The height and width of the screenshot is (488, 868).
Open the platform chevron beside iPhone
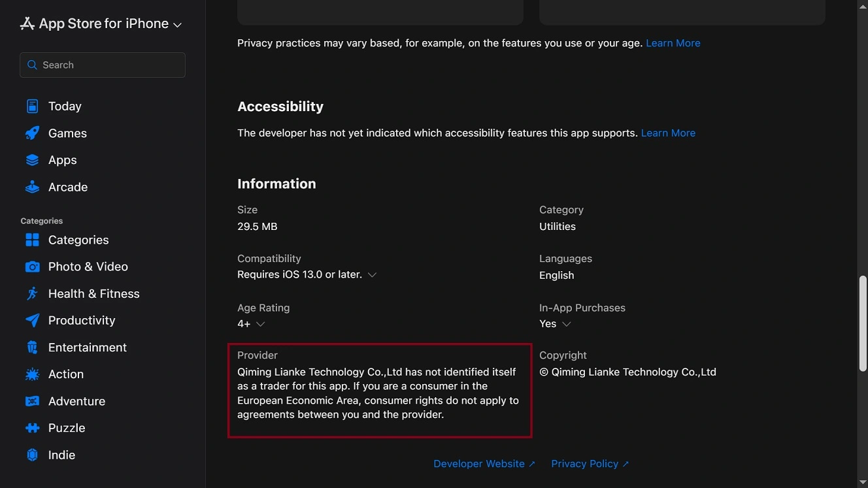pyautogui.click(x=177, y=25)
